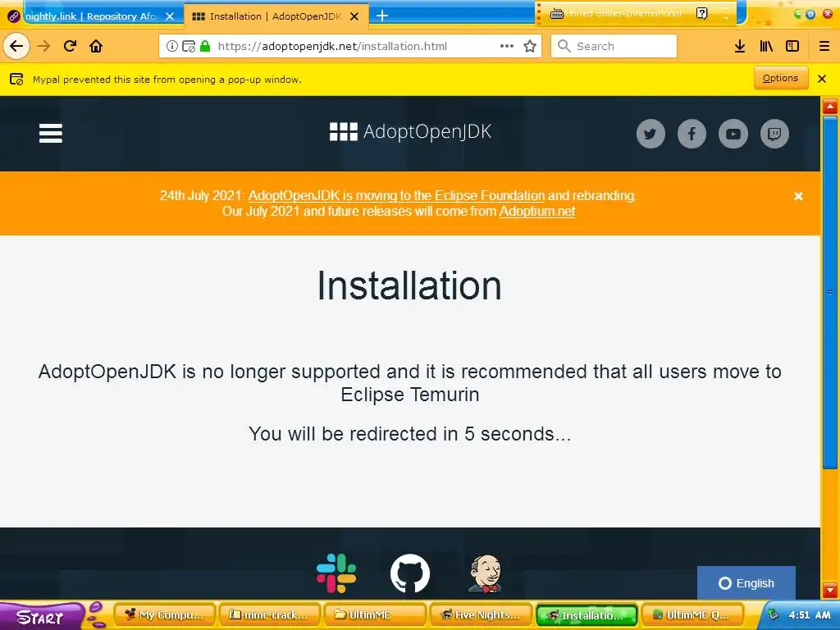Open pop-up blocker Options button

[x=781, y=78]
